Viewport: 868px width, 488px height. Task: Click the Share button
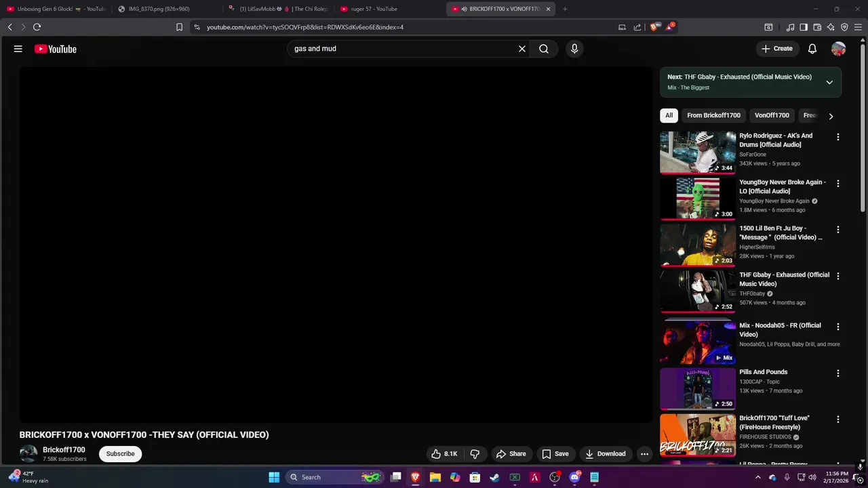click(x=511, y=453)
